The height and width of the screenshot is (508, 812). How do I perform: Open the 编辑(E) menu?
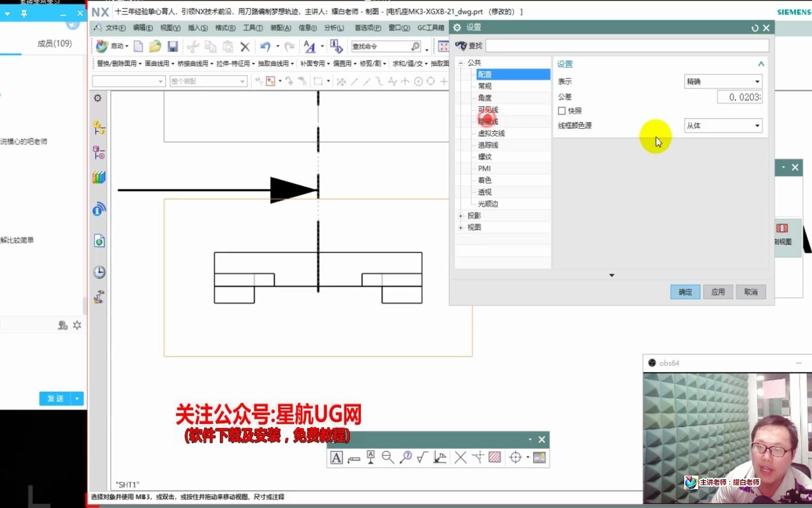click(143, 28)
